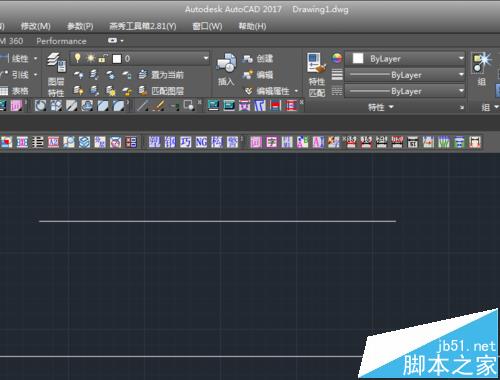Open the 参数(P) menu
Viewport: 500px width, 380px height.
[x=80, y=26]
